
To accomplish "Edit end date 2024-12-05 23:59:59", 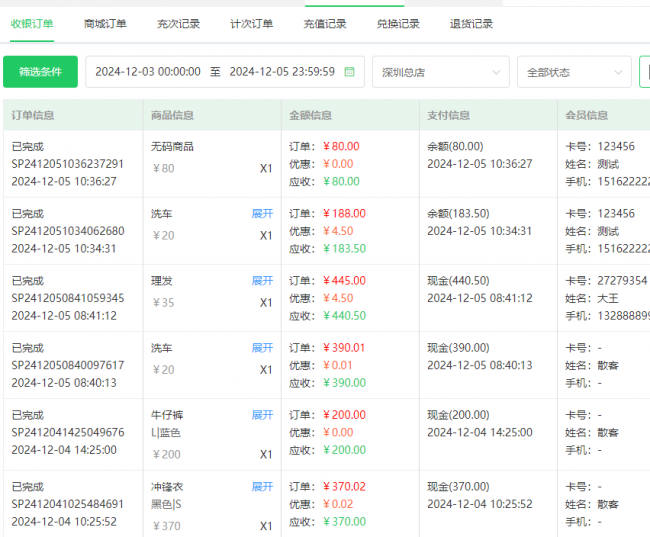I will point(282,72).
